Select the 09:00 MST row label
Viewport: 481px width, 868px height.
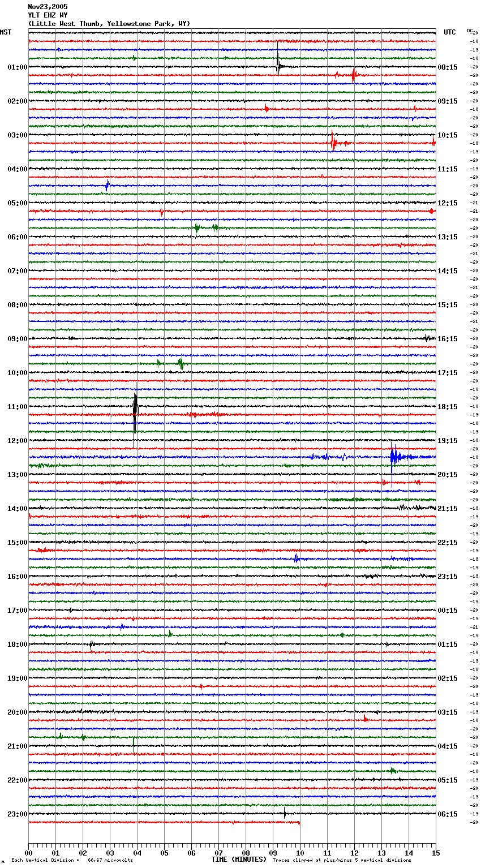18,339
